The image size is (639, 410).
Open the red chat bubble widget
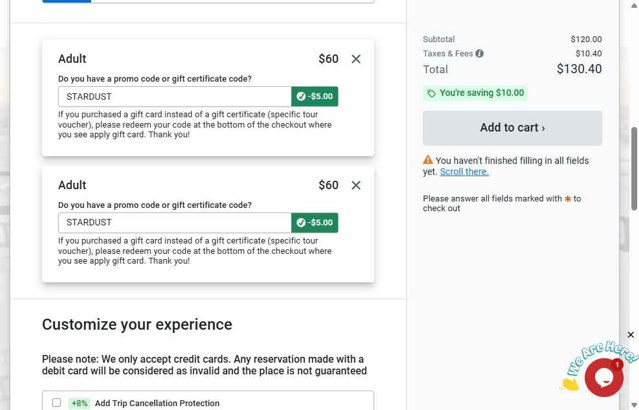[x=604, y=377]
